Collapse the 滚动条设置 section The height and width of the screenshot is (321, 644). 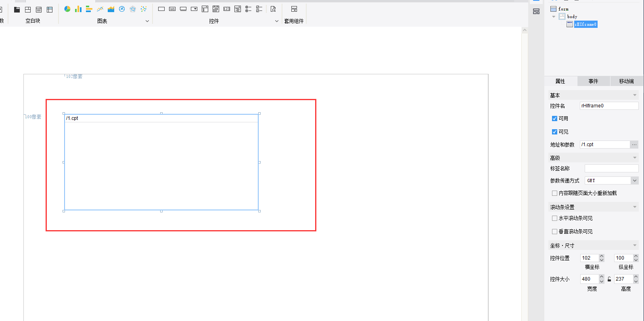click(635, 207)
